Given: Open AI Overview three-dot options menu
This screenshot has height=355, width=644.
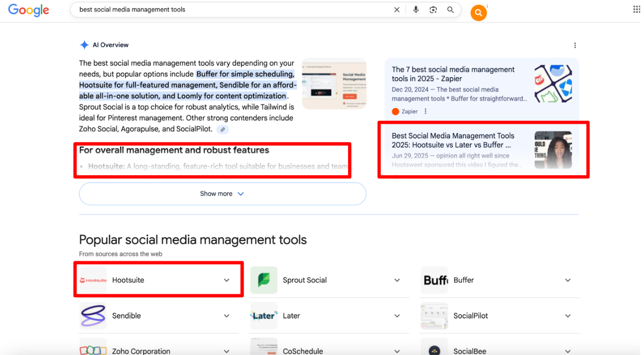Looking at the screenshot, I should click(575, 45).
